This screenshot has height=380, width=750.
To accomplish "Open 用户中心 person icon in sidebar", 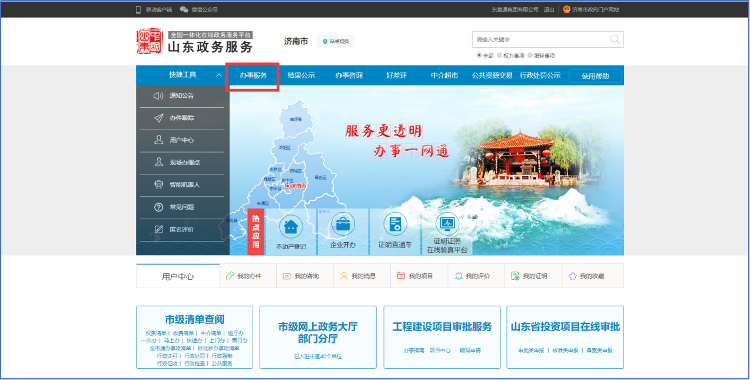I will (159, 140).
